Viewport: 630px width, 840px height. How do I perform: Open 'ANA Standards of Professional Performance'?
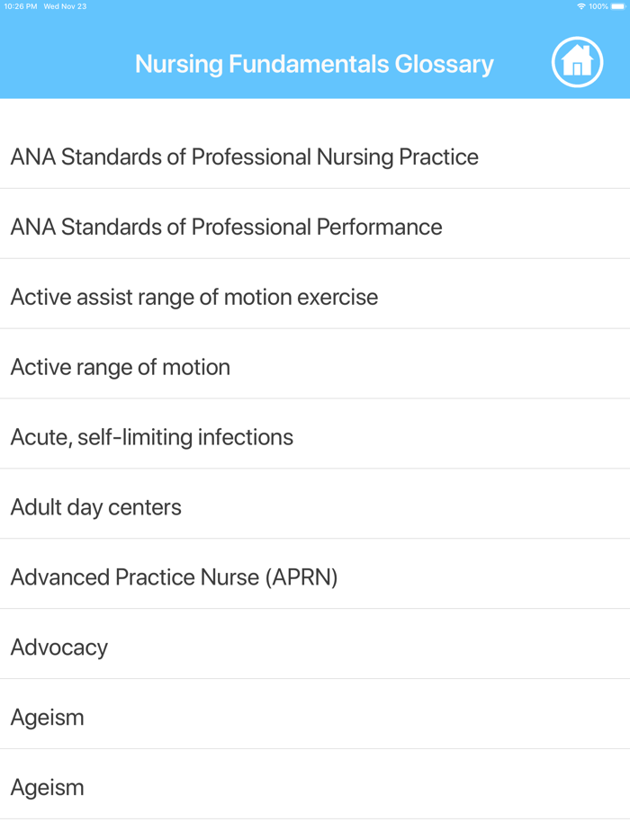pyautogui.click(x=226, y=227)
